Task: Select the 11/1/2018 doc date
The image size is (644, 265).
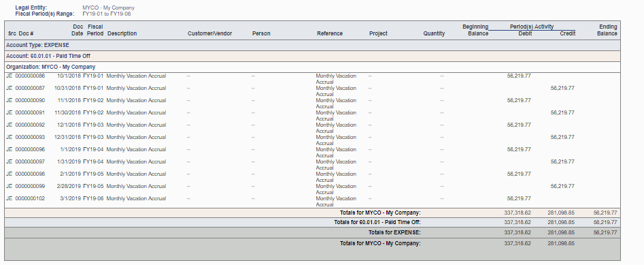Action: 69,100
